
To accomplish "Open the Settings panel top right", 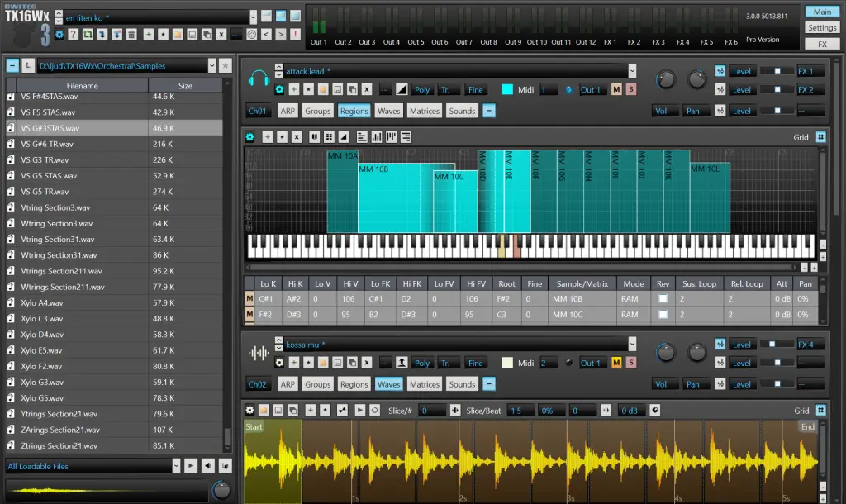I will point(821,26).
